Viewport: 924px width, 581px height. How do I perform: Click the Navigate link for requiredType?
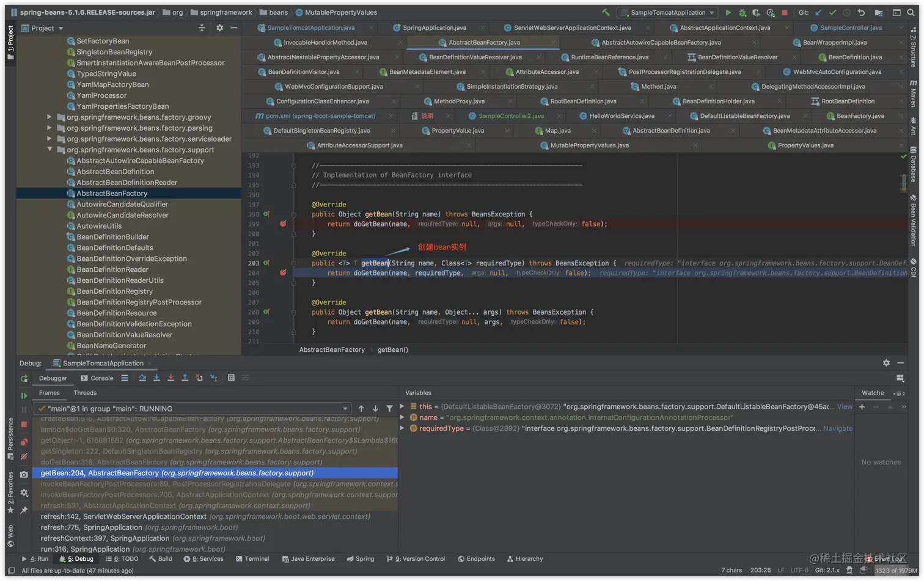[x=837, y=428]
